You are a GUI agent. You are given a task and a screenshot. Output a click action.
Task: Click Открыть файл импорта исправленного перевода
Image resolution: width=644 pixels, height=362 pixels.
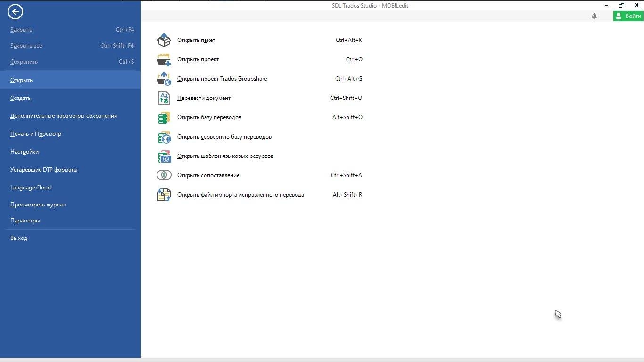[x=240, y=195]
